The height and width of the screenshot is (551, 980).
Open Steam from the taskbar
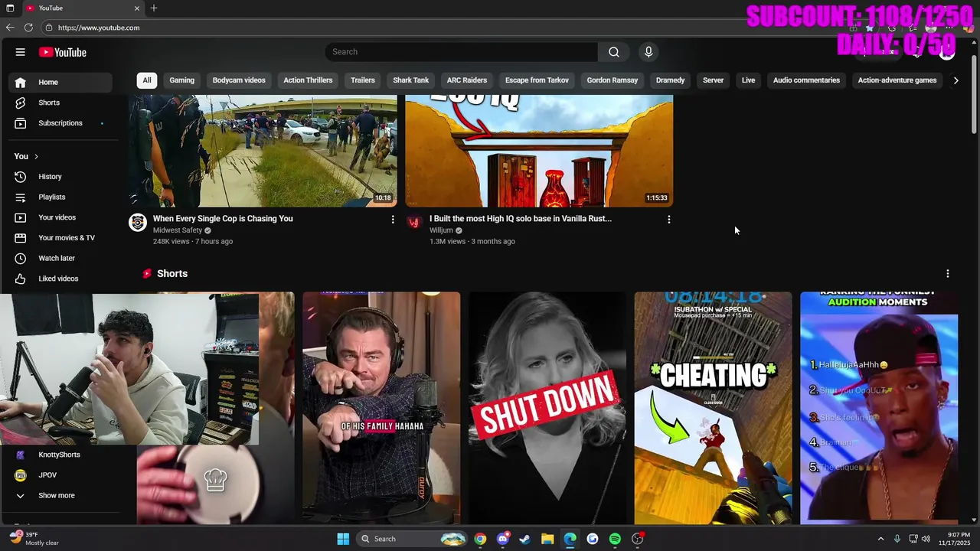pos(524,539)
